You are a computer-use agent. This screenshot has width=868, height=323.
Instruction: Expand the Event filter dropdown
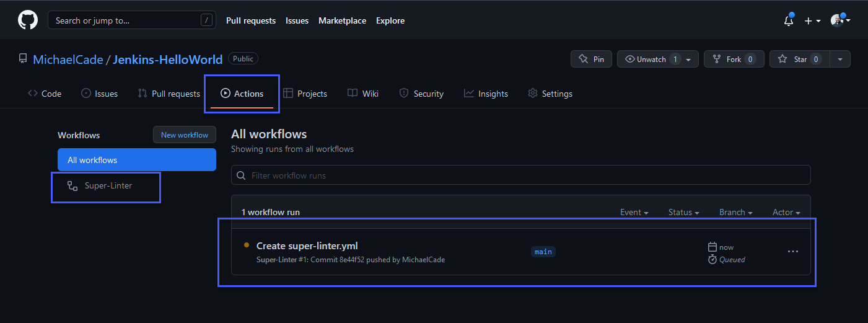634,212
